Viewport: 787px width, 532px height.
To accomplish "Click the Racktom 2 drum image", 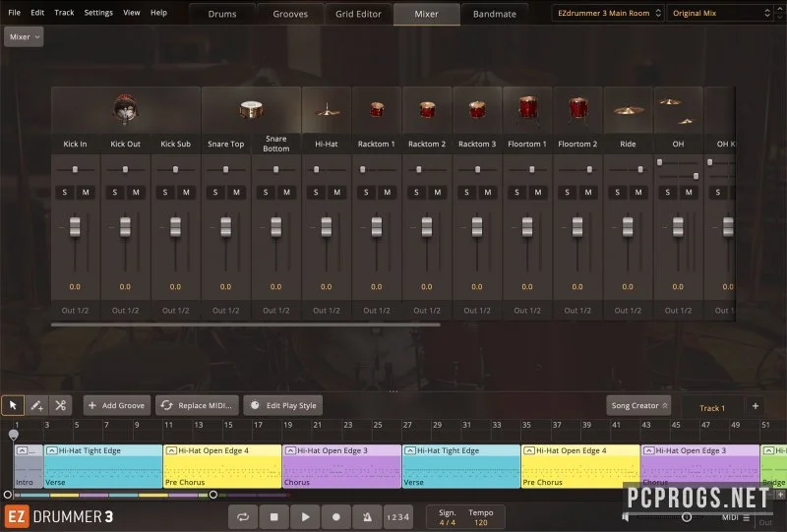I will [x=427, y=109].
